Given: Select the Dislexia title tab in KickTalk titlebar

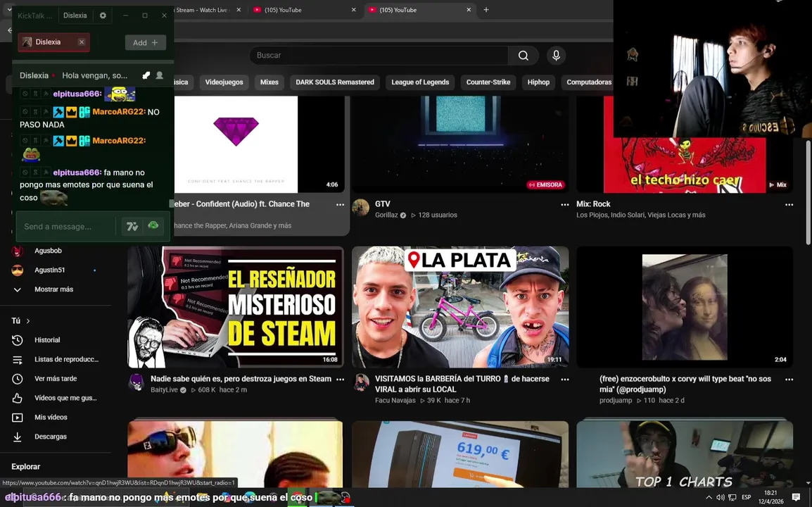Looking at the screenshot, I should [x=75, y=15].
